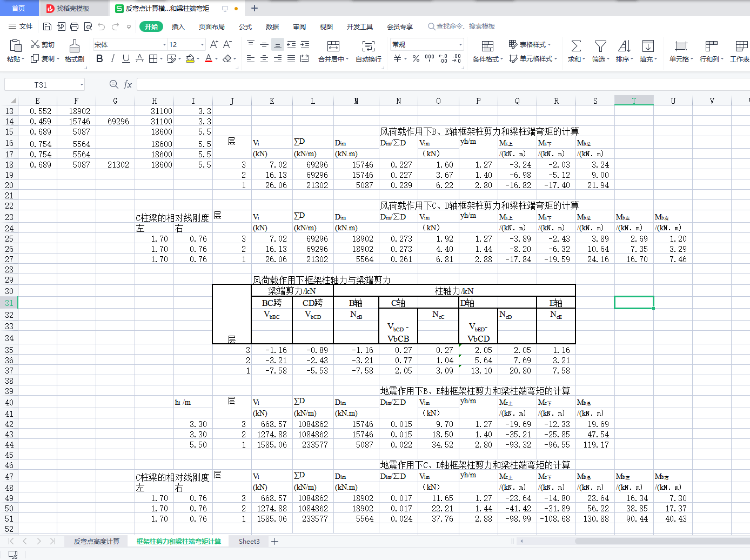Undo the last action

[x=101, y=26]
